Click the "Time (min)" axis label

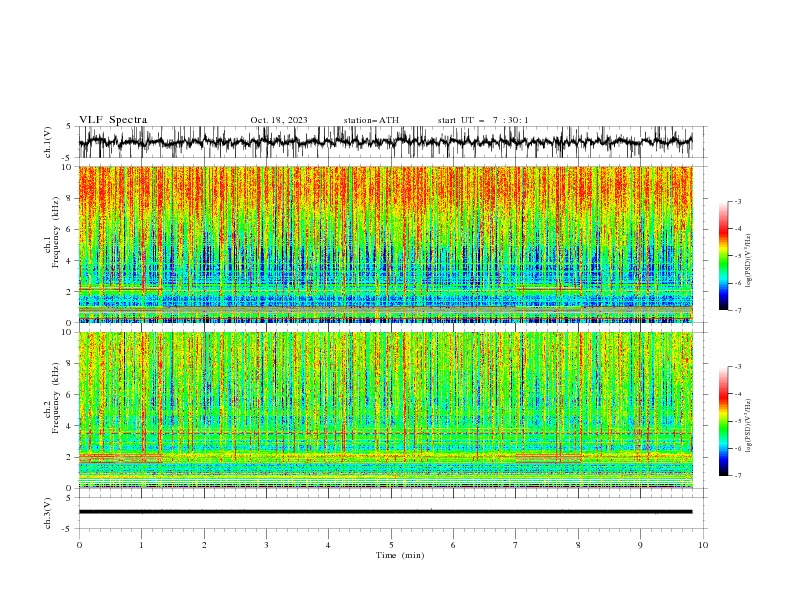click(400, 555)
